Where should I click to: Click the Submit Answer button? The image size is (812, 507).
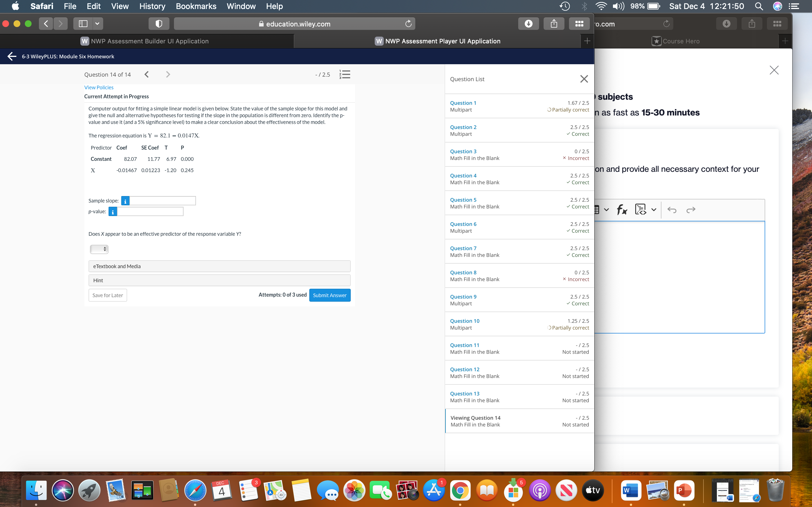pyautogui.click(x=330, y=295)
